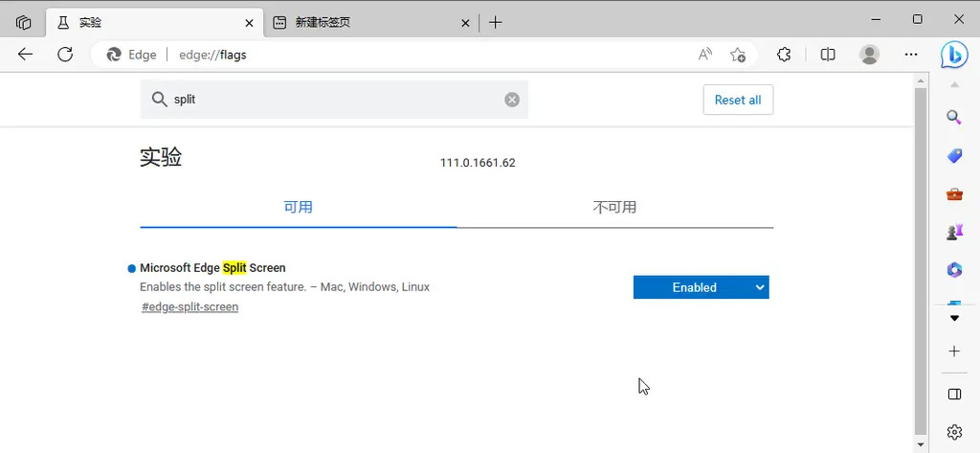Open the Microsoft 365 icon in sidebar
The width and height of the screenshot is (980, 453).
click(953, 270)
